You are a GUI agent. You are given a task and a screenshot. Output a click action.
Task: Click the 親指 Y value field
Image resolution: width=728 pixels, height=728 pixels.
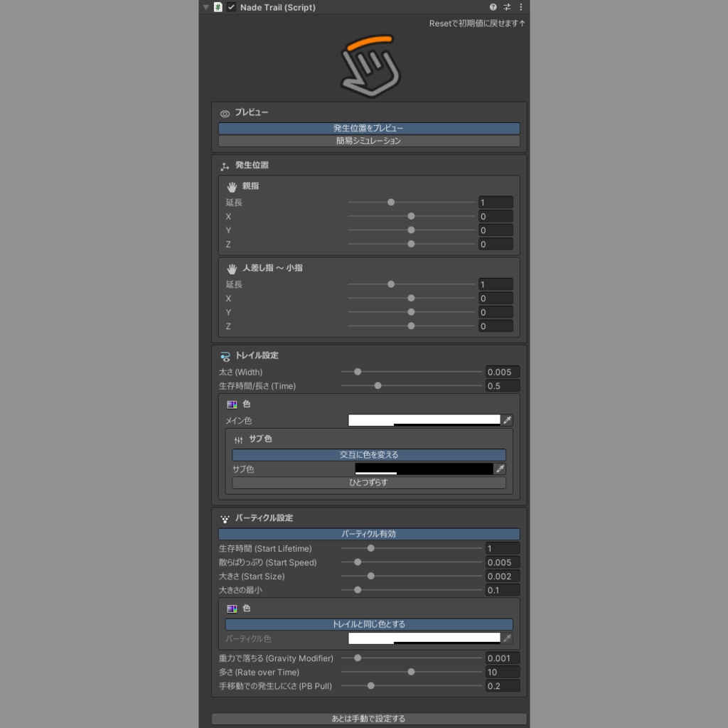tap(496, 230)
